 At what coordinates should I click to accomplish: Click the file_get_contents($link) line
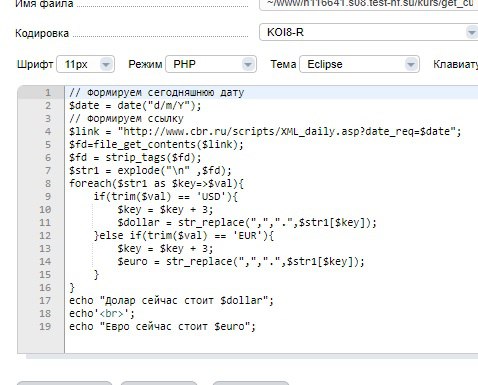(156, 145)
